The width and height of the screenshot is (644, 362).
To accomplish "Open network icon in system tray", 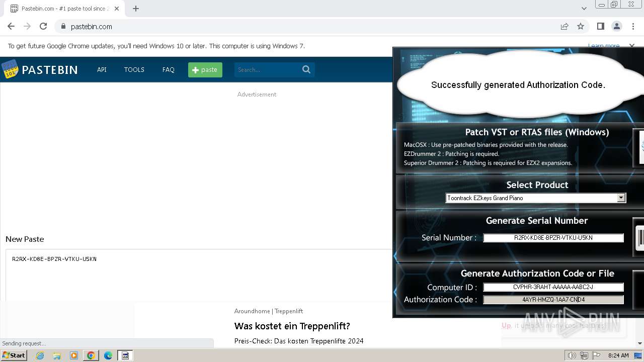I will pos(584,355).
